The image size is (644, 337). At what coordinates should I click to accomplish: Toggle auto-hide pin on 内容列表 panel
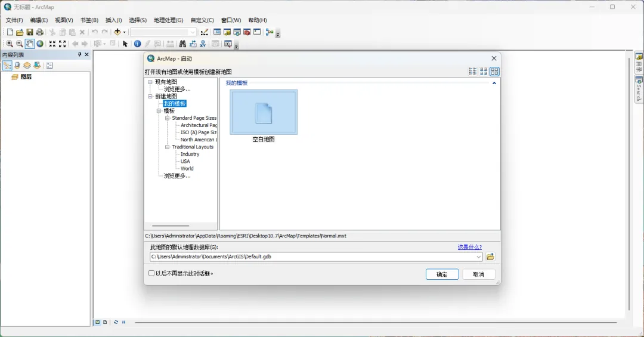coord(80,54)
